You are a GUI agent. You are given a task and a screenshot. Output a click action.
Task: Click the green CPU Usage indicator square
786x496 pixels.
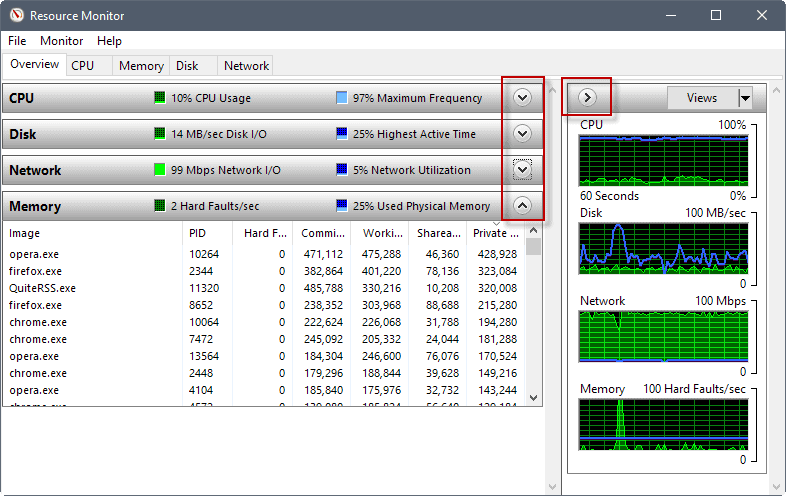pyautogui.click(x=159, y=98)
